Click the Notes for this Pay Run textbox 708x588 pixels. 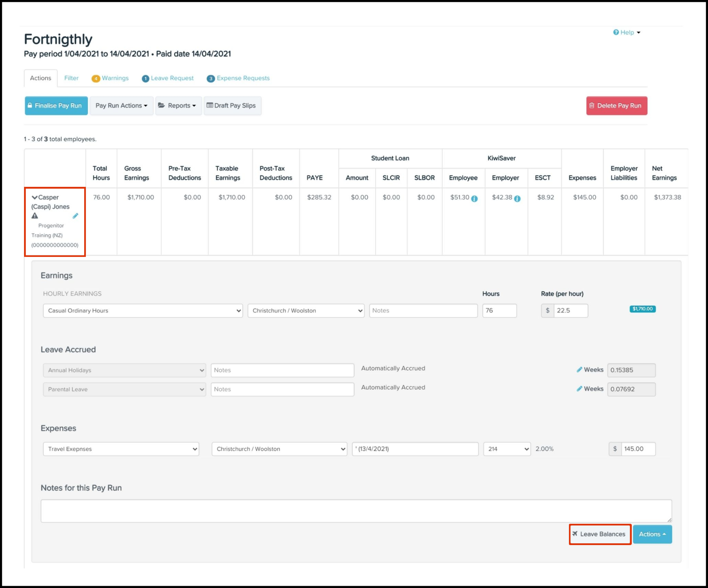356,511
